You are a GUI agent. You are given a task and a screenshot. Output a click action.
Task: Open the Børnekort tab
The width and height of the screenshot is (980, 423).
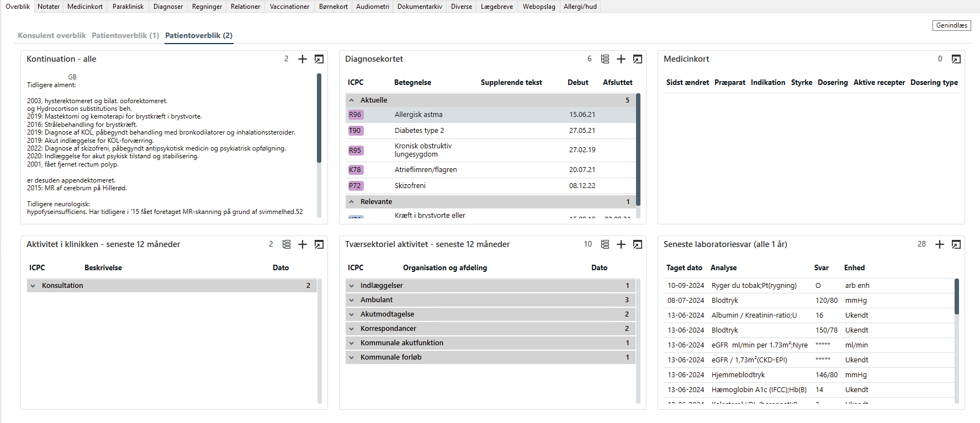333,7
